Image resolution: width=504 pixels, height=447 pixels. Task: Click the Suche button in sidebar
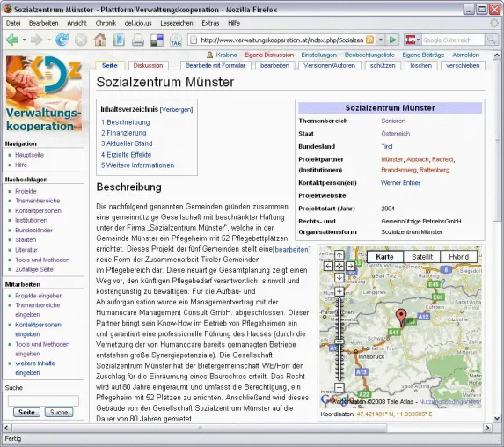pos(59,413)
